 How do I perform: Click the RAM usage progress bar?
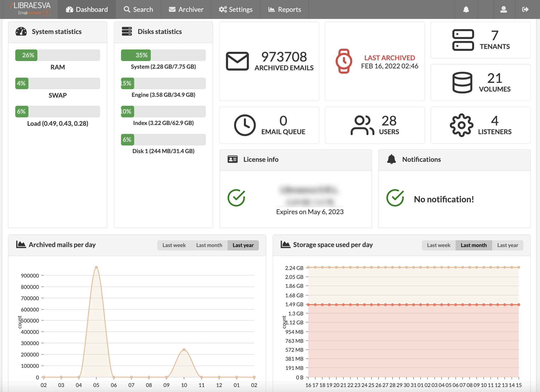click(x=57, y=55)
